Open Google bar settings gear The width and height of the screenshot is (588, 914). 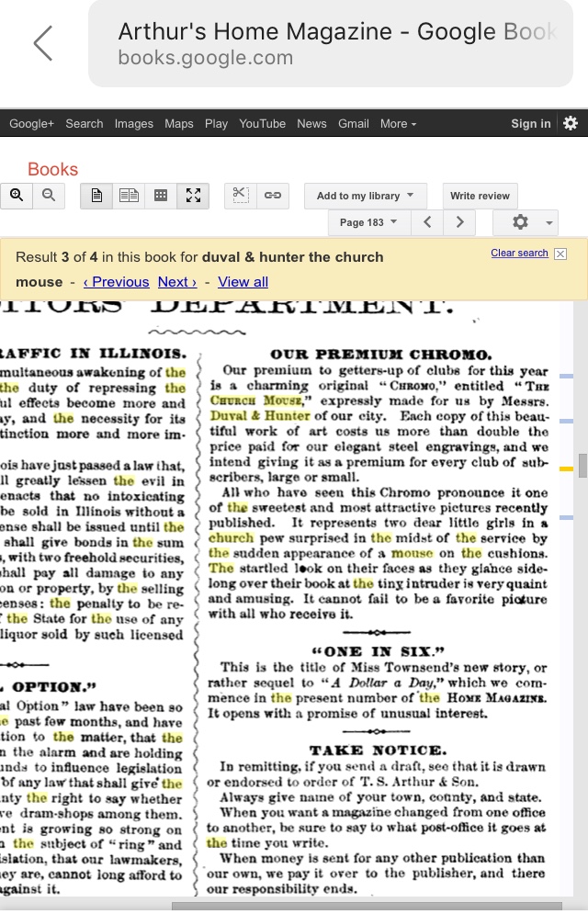(571, 124)
